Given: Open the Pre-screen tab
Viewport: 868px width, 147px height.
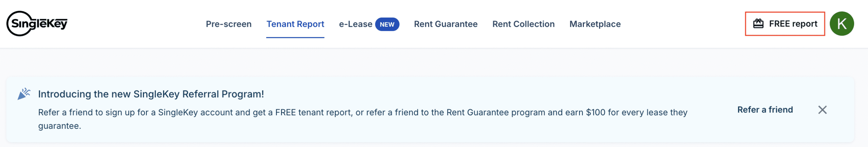Looking at the screenshot, I should [229, 24].
